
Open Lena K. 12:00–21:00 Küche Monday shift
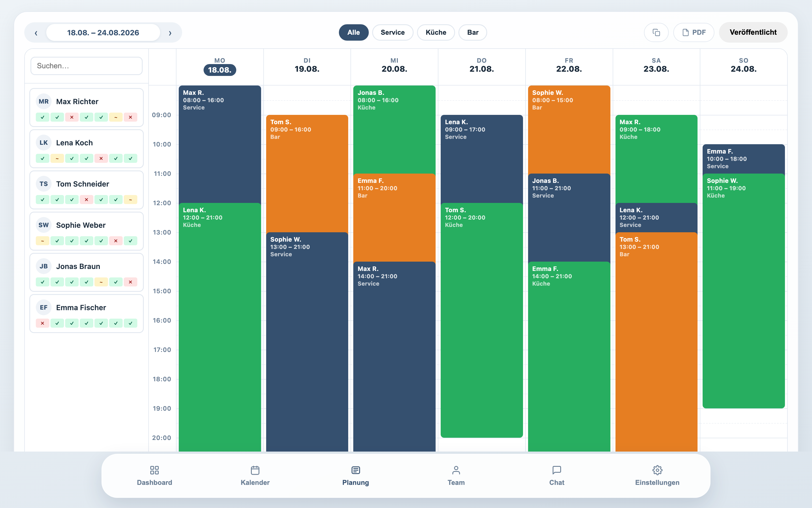pyautogui.click(x=220, y=327)
